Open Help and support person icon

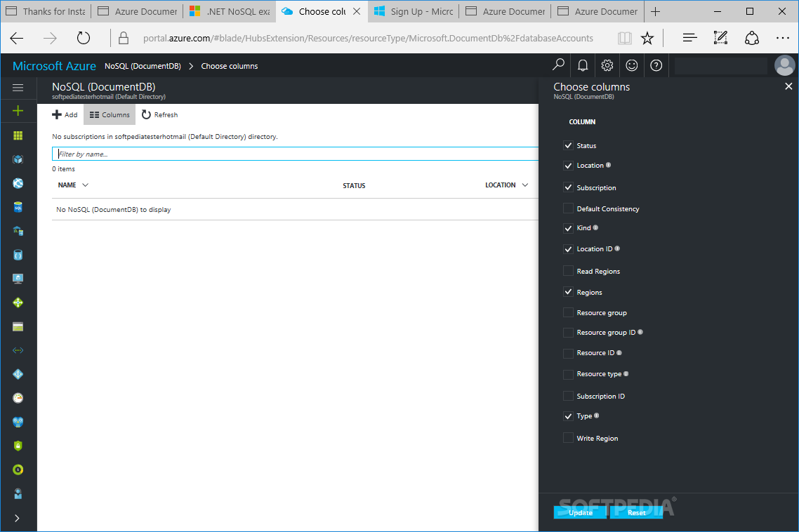click(x=18, y=494)
